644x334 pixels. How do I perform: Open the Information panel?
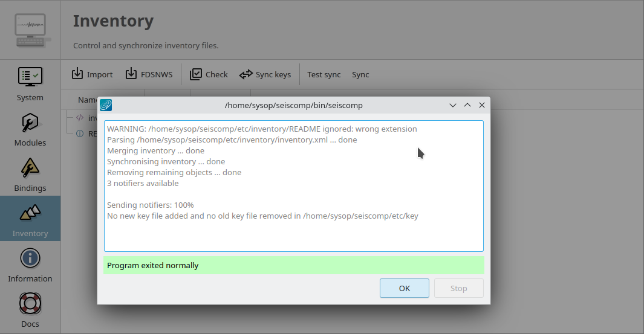(30, 265)
